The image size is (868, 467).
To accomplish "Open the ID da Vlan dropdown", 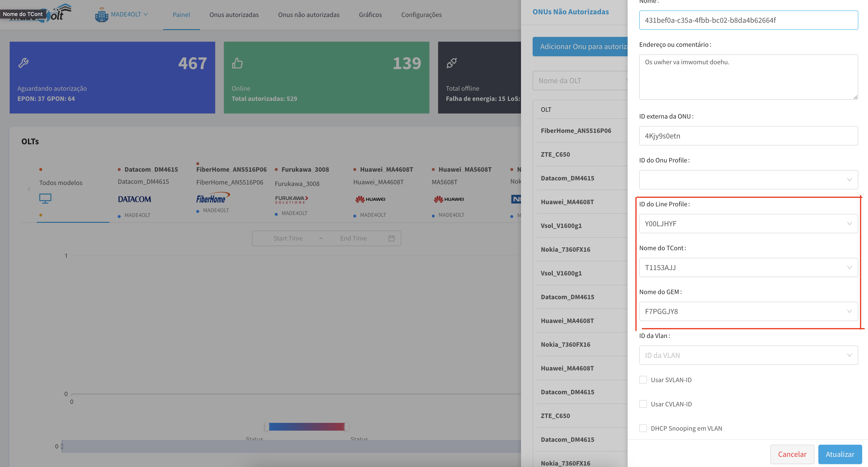I will coord(748,355).
